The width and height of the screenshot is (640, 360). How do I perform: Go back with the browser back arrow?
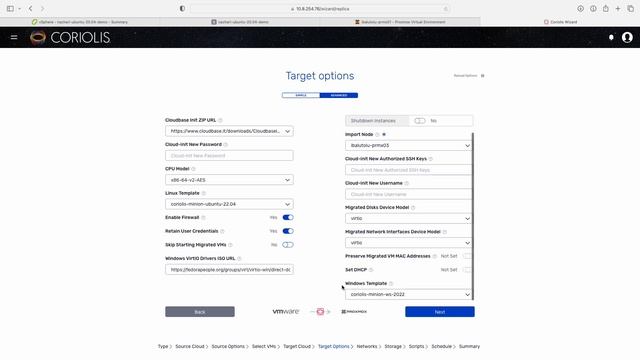coord(30,9)
